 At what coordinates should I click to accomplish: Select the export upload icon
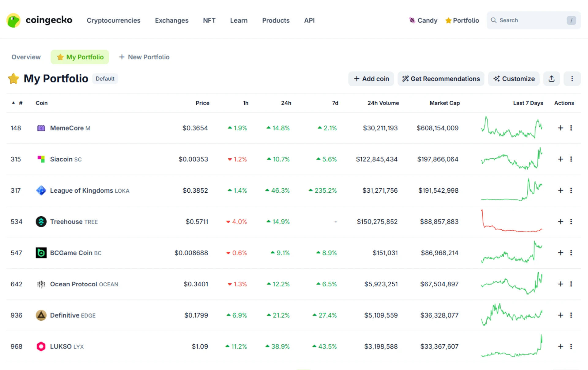pos(552,79)
